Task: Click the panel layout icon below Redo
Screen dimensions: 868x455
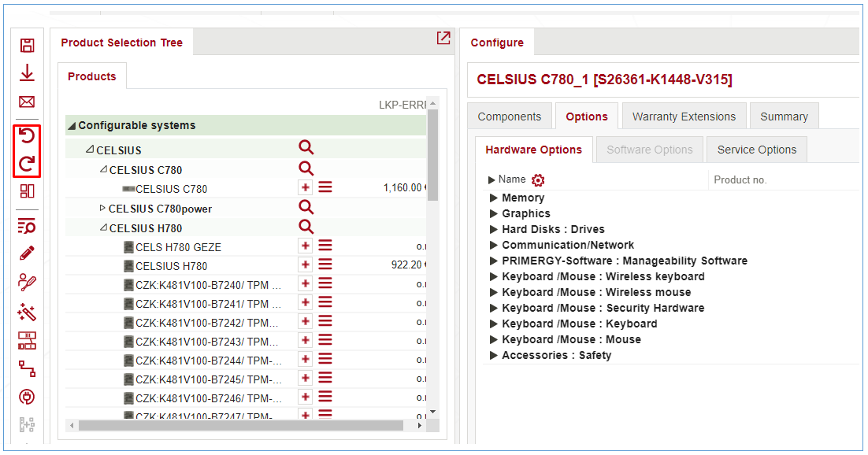Action: click(27, 191)
